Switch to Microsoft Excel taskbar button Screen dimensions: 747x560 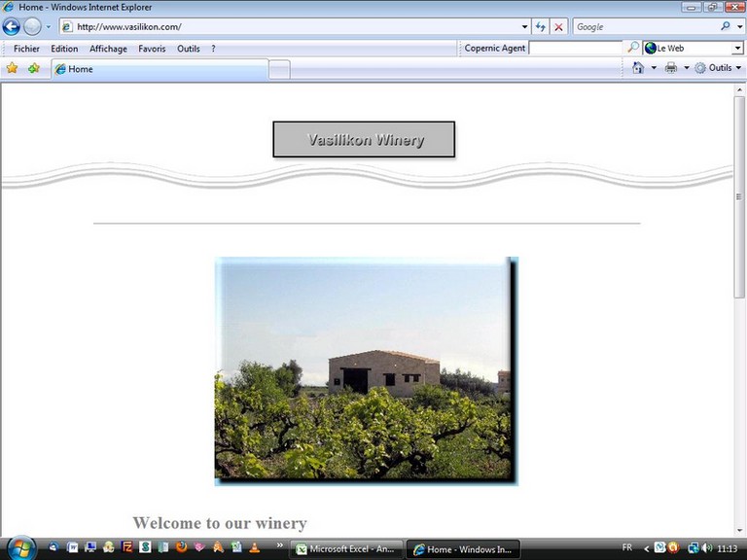coord(346,549)
